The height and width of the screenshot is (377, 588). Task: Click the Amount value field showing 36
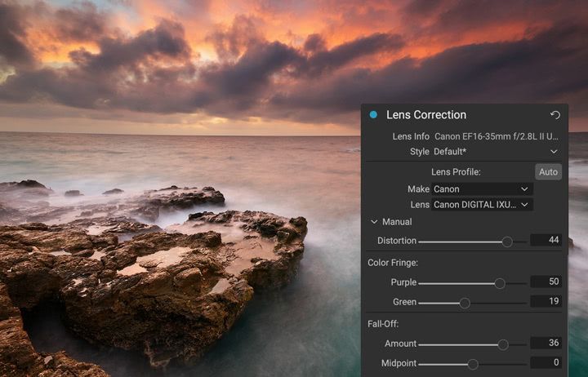coord(546,343)
